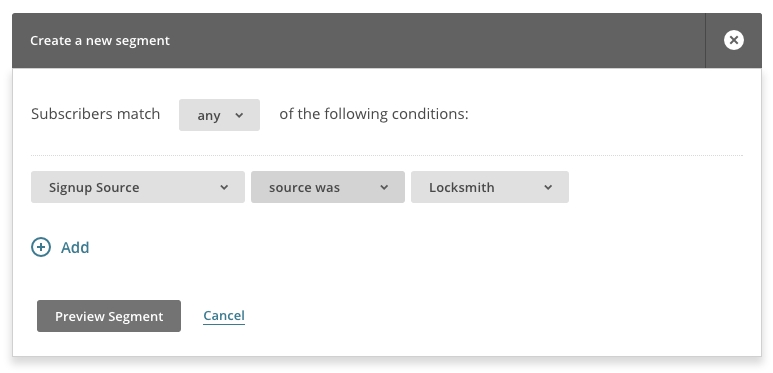
Task: Click the dotted divider line above conditions
Action: [x=387, y=155]
